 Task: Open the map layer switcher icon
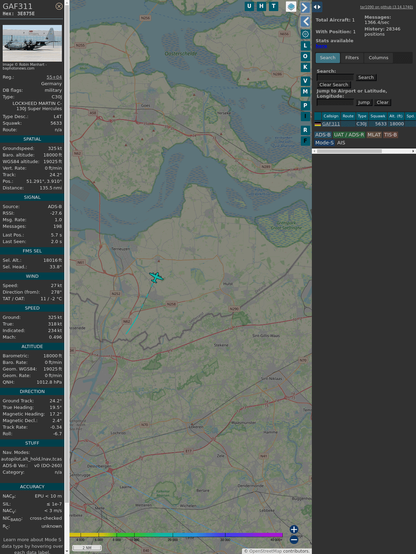(291, 7)
